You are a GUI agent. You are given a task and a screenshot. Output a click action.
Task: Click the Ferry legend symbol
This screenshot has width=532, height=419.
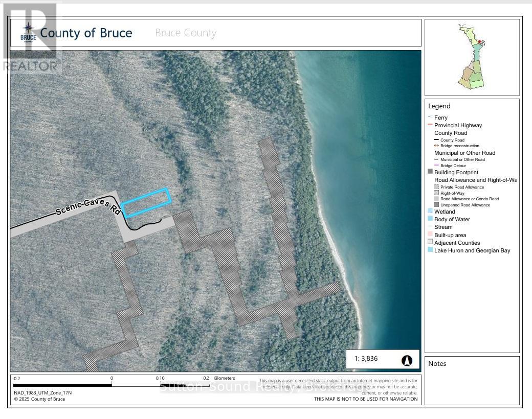430,118
